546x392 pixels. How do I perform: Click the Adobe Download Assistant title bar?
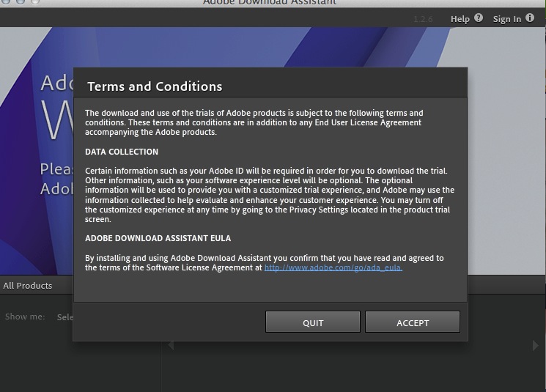point(273,3)
